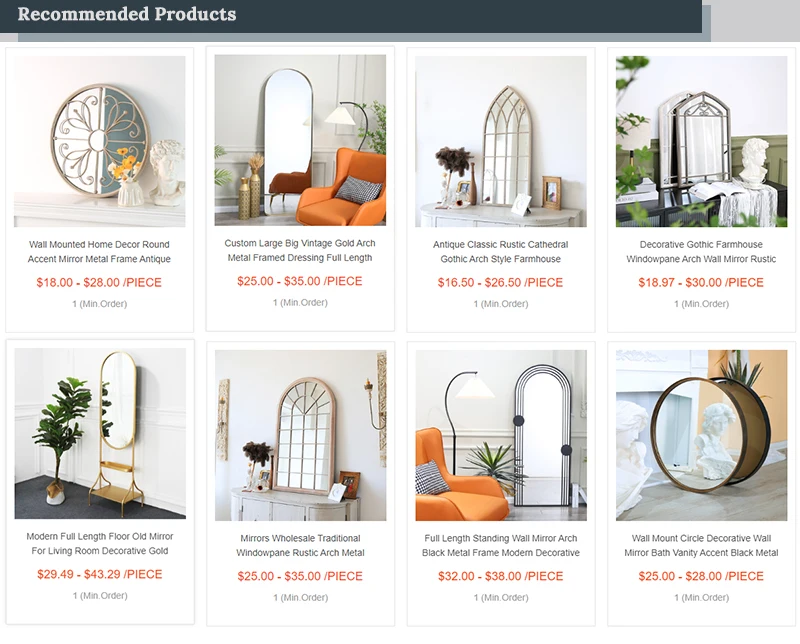Open the gold arch full length mirror image
The height and width of the screenshot is (644, 800).
click(300, 140)
